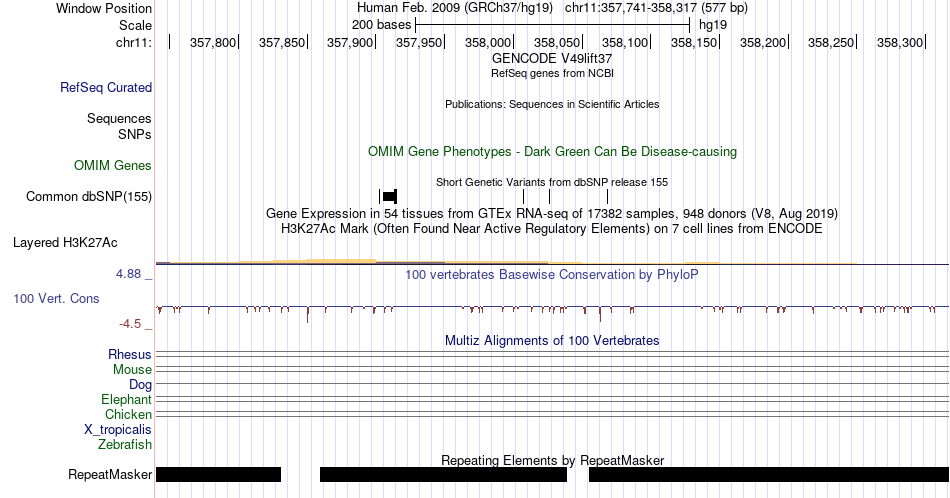Click the 'RefSeq genes from NCBI' title
The width and height of the screenshot is (950, 498).
point(552,73)
